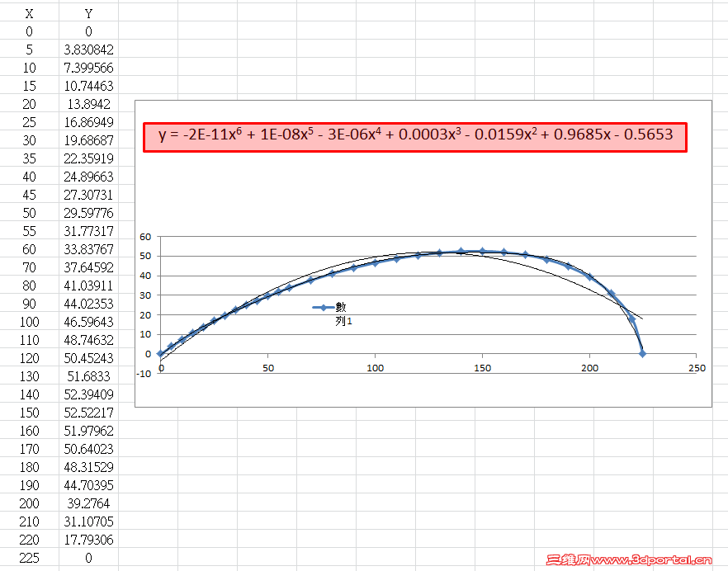Select X value 55 cell
This screenshot has width=728, height=571.
(x=29, y=231)
